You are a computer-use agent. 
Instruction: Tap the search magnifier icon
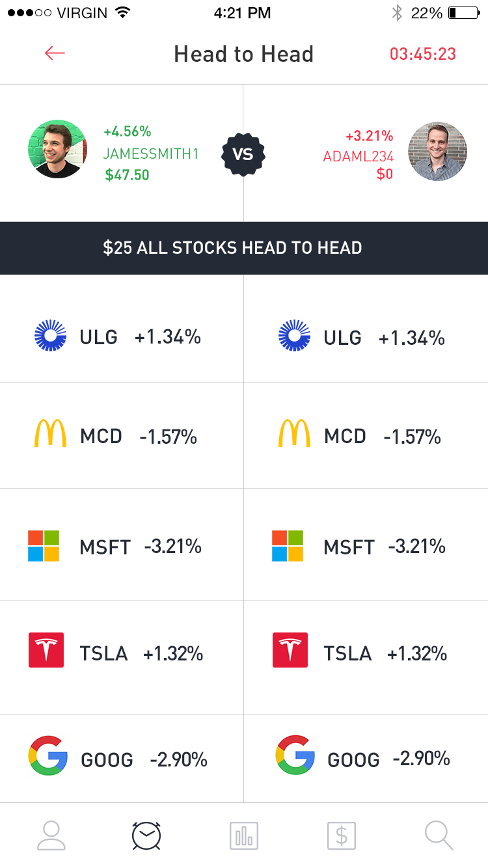439,835
